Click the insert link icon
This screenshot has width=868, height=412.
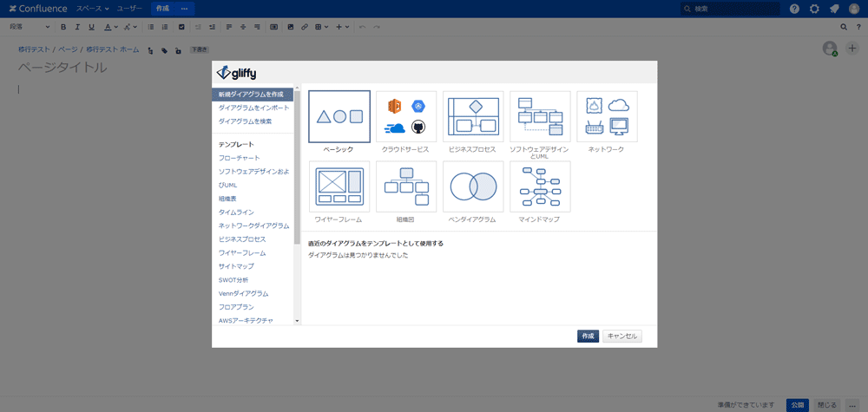click(305, 27)
